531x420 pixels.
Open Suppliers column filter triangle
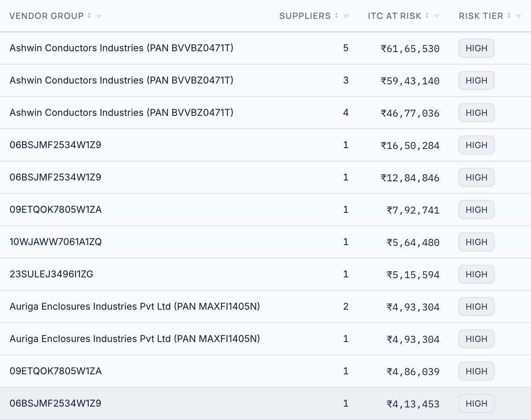point(346,16)
